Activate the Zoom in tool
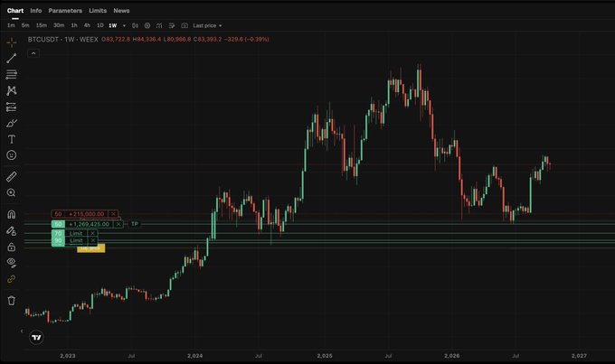This screenshot has height=364, width=615. pyautogui.click(x=12, y=192)
